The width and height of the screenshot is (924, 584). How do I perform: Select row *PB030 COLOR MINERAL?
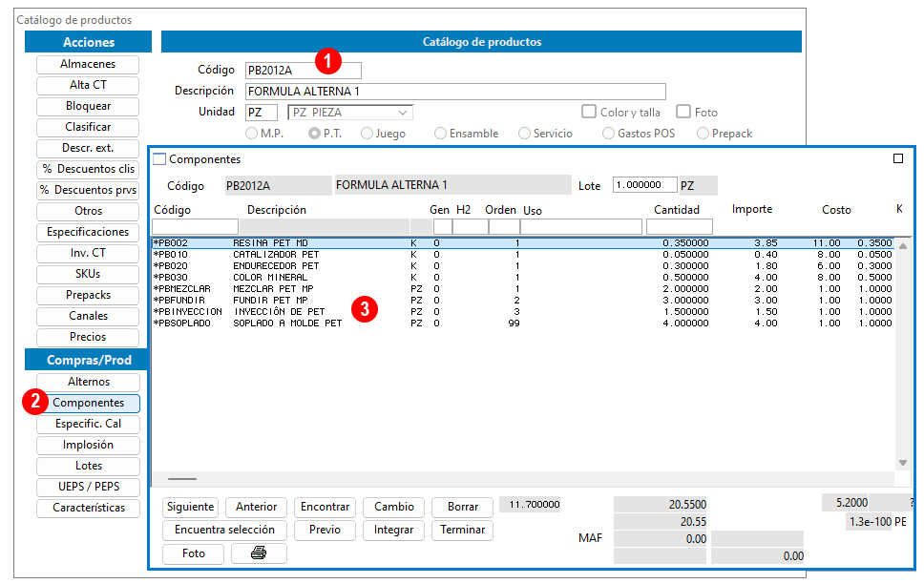tap(523, 278)
